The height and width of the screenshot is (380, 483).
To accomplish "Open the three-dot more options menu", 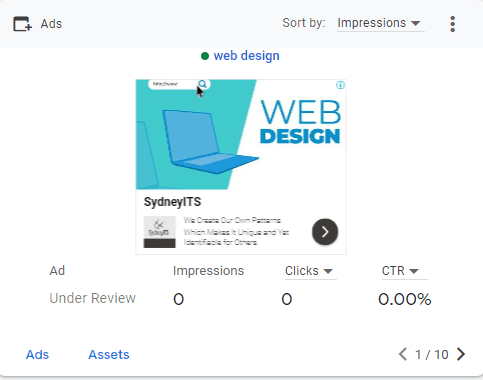I will click(x=452, y=24).
